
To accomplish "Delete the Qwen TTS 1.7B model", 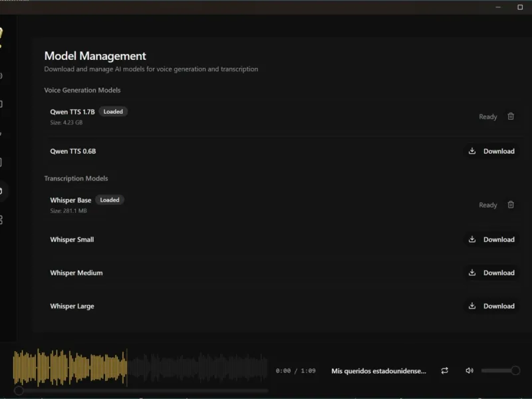I will tap(511, 116).
